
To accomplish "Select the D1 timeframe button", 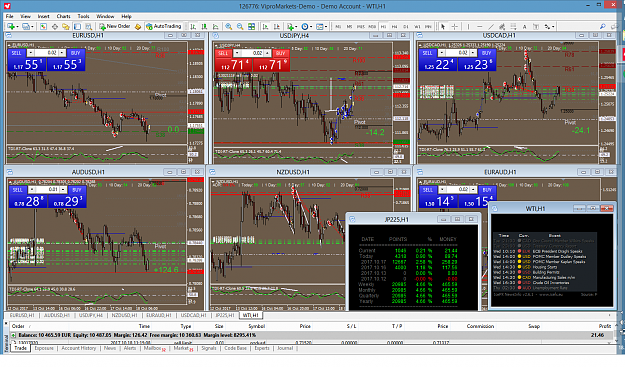I will click(406, 26).
